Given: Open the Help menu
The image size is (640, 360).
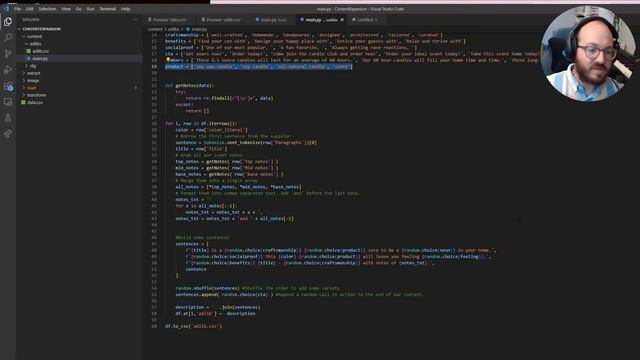Looking at the screenshot, I should tap(125, 9).
